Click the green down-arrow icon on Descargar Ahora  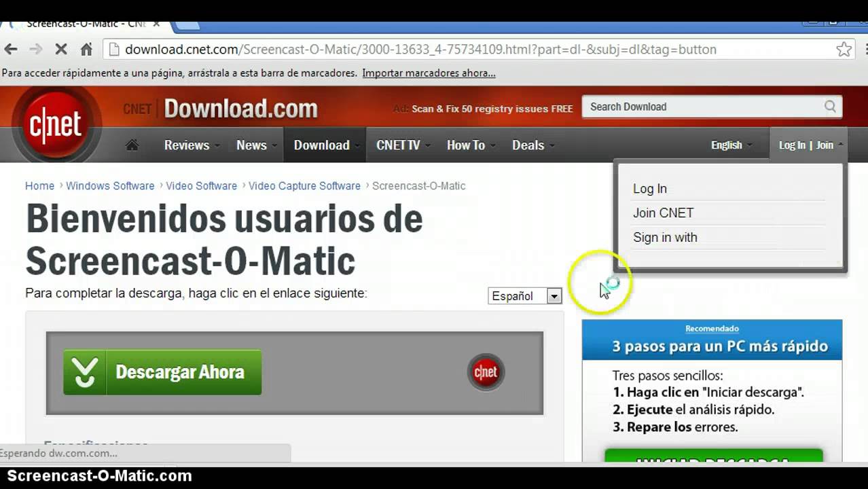(x=84, y=372)
